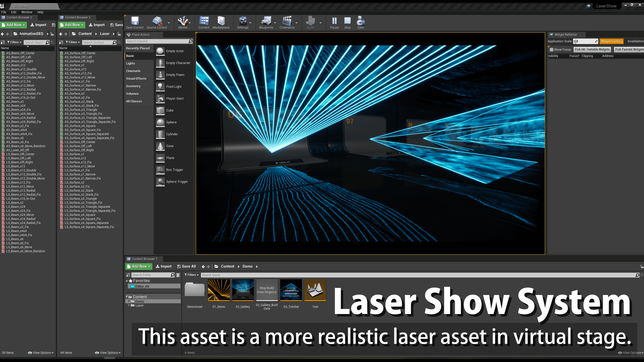Select Cone in Place Actors
644x362 pixels.
(174, 146)
